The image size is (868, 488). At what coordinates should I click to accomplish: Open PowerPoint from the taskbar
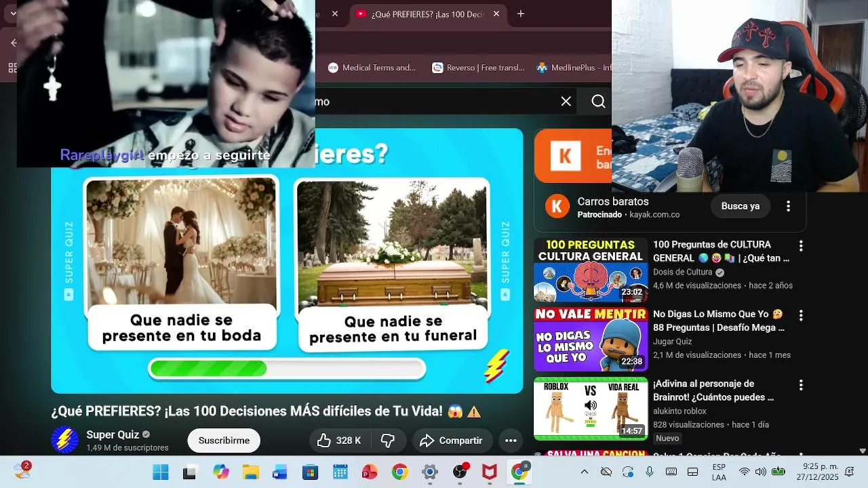pos(370,472)
